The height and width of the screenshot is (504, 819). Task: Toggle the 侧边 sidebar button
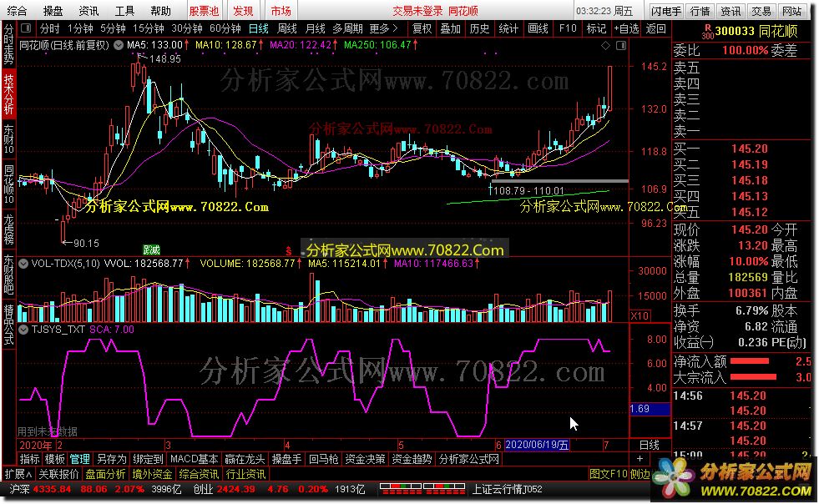(640, 474)
